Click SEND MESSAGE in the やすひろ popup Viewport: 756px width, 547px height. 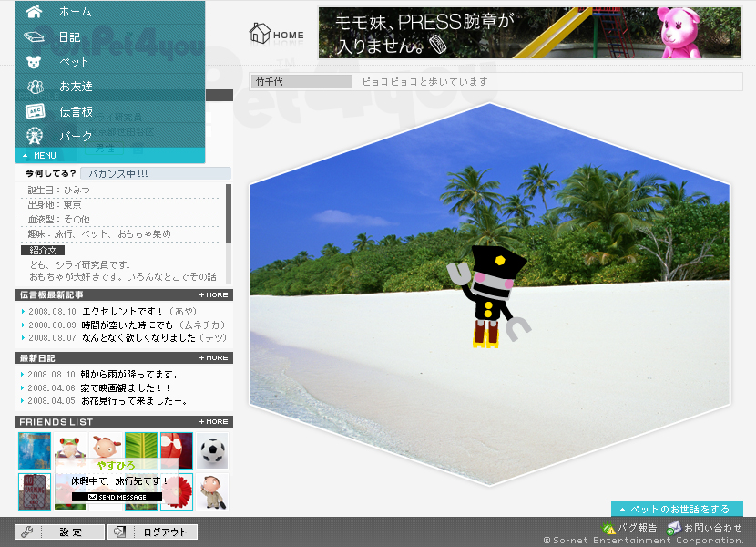117,497
